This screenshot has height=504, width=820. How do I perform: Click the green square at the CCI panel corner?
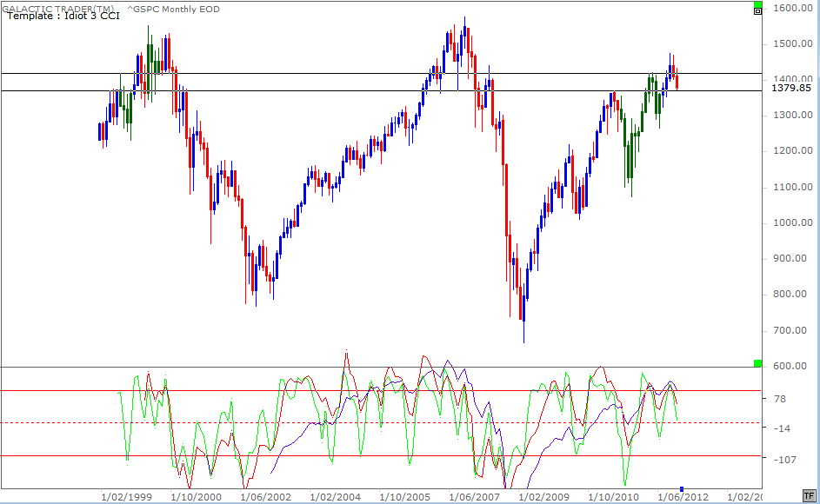coord(757,363)
